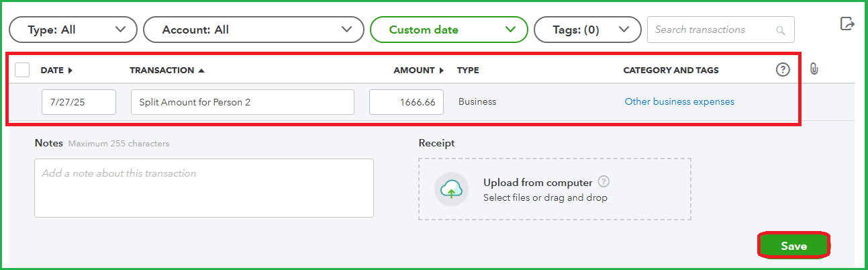Click the Notes text area
Image resolution: width=868 pixels, height=270 pixels.
(204, 188)
